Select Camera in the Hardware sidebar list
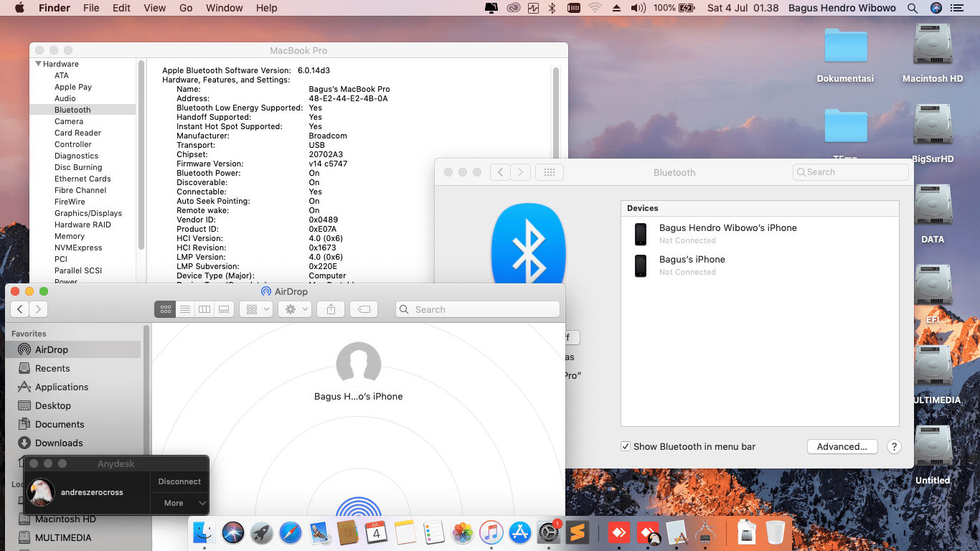Viewport: 980px width, 551px height. 69,121
